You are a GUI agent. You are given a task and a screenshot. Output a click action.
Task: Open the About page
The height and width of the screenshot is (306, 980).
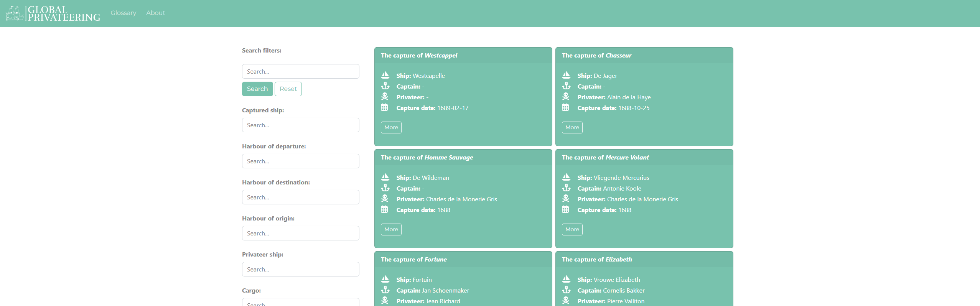pos(155,13)
